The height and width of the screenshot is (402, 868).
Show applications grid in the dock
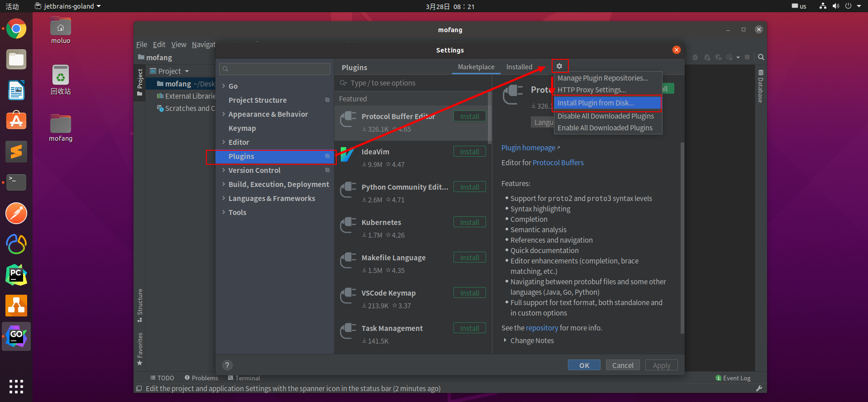tap(16, 387)
